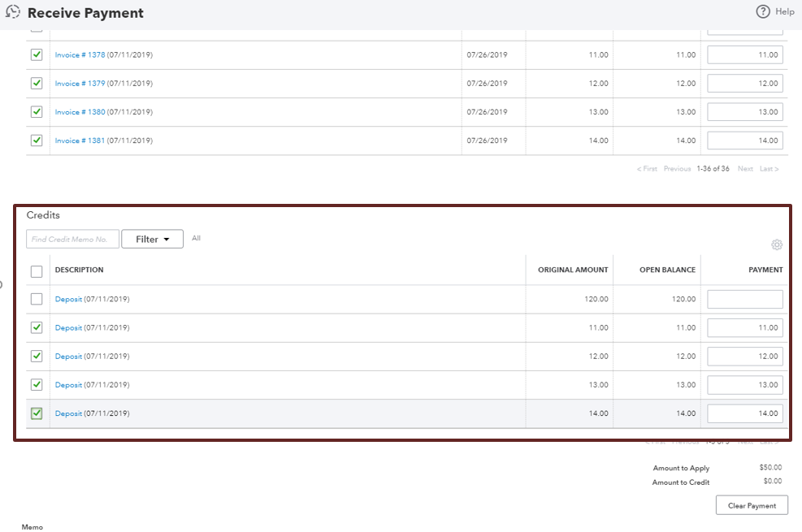The height and width of the screenshot is (532, 802).
Task: Click empty payment field for 120.00 Deposit
Action: (744, 299)
